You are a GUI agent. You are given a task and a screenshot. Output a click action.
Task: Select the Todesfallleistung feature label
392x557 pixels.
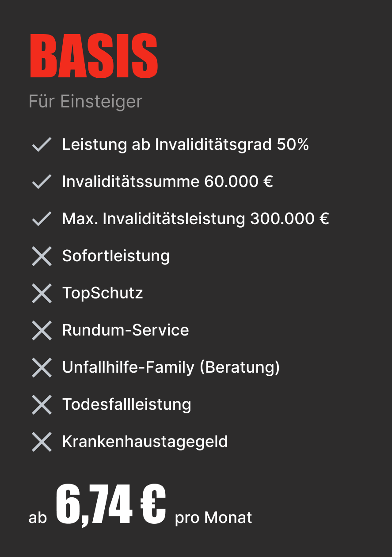pos(127,404)
